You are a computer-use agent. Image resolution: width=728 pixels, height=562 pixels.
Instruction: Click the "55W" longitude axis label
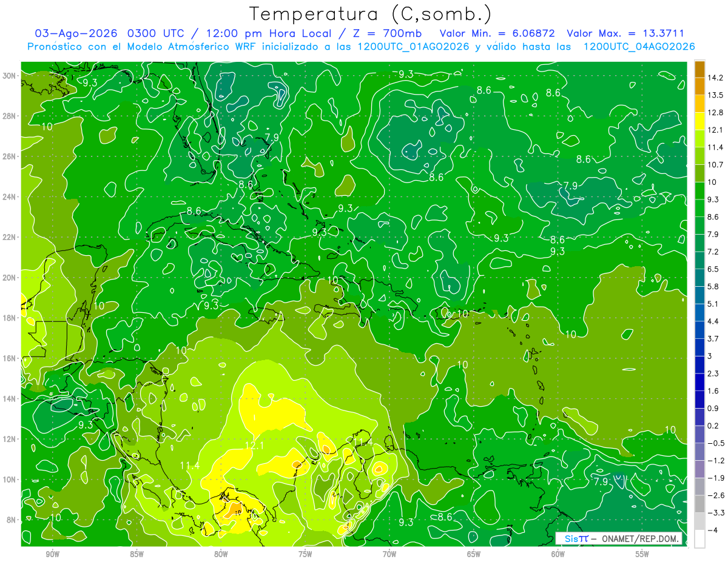pyautogui.click(x=642, y=554)
